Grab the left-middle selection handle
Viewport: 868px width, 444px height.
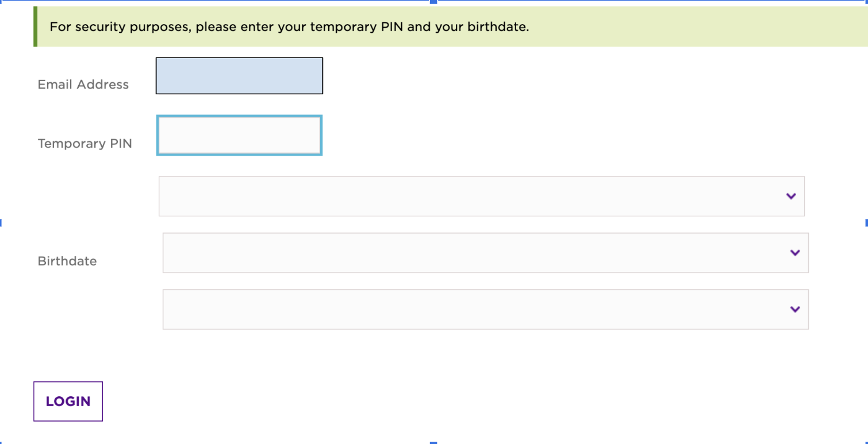pyautogui.click(x=1, y=222)
